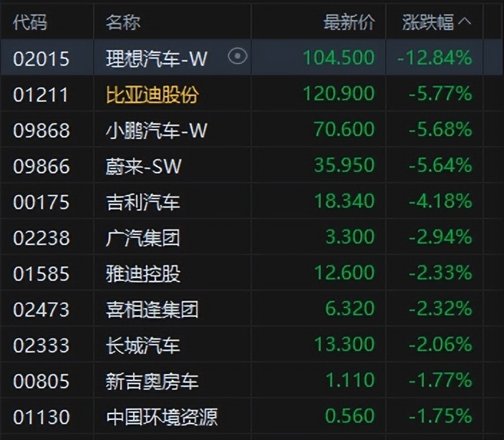Select stock code 02473

41,310
